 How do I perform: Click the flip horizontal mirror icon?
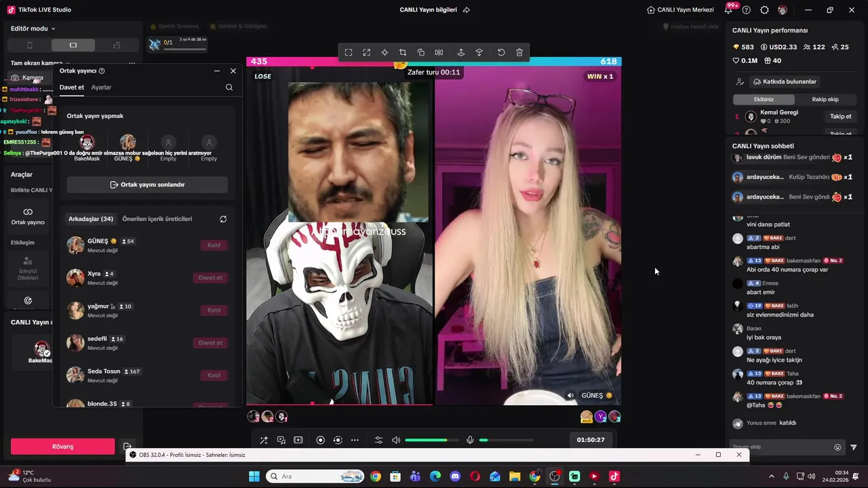coord(439,53)
